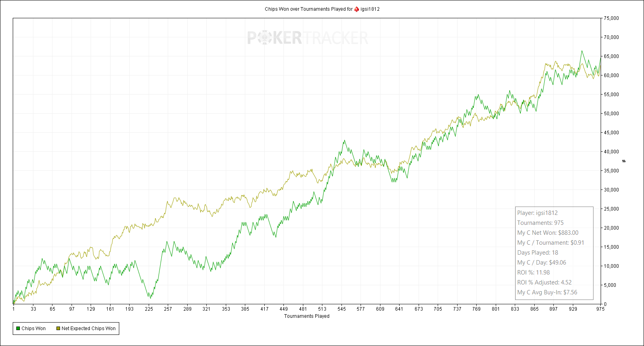The height and width of the screenshot is (346, 644).
Task: Select the Tournaments: 975 stat line
Action: [540, 223]
